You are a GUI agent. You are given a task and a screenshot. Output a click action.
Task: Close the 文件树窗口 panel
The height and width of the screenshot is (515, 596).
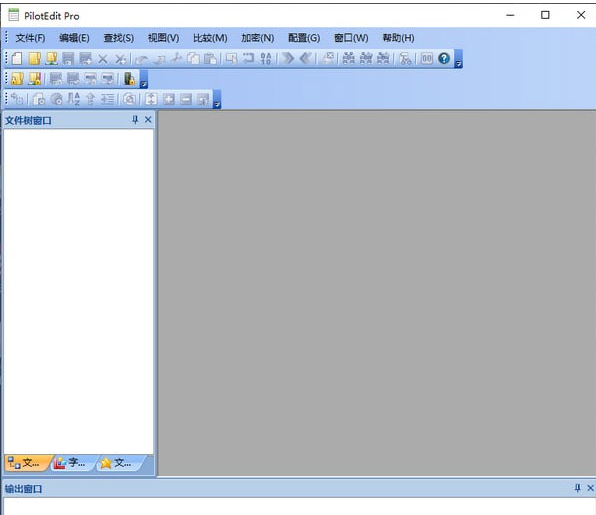click(148, 120)
